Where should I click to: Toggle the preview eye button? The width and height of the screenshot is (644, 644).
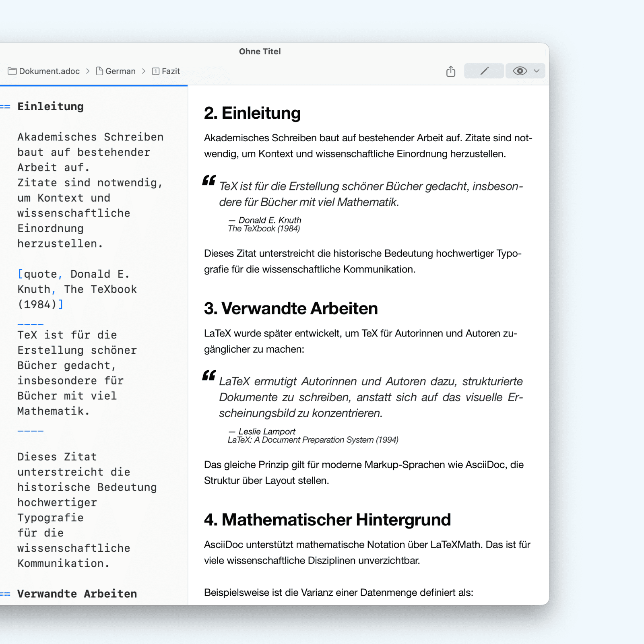520,71
